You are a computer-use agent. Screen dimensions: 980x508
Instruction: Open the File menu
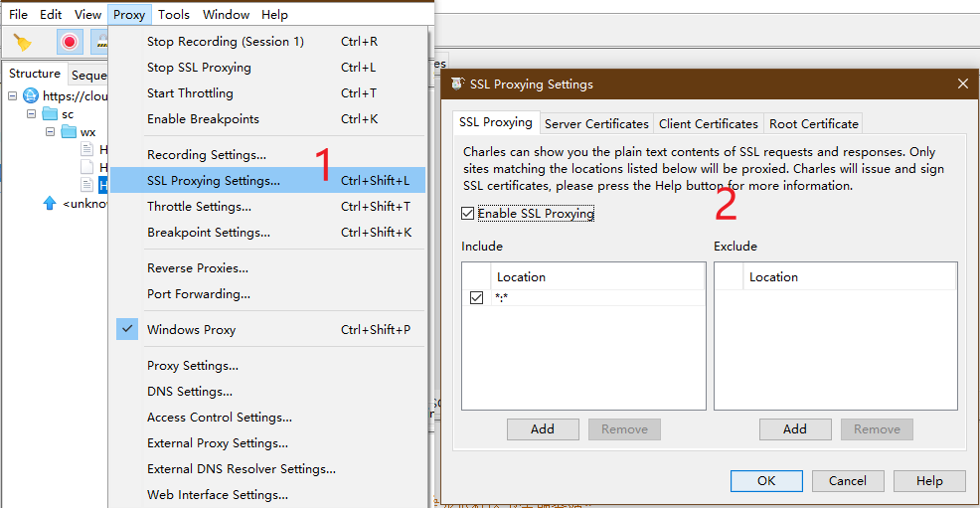point(18,14)
